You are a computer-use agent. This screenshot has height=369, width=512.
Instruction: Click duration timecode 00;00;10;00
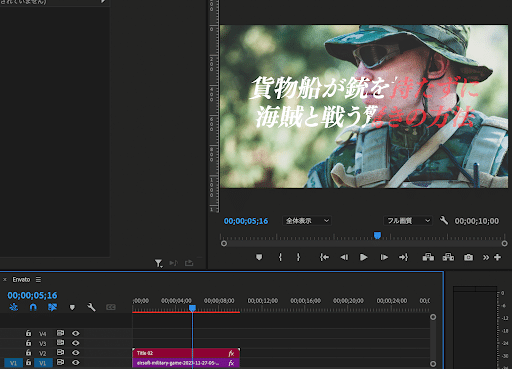tap(477, 221)
